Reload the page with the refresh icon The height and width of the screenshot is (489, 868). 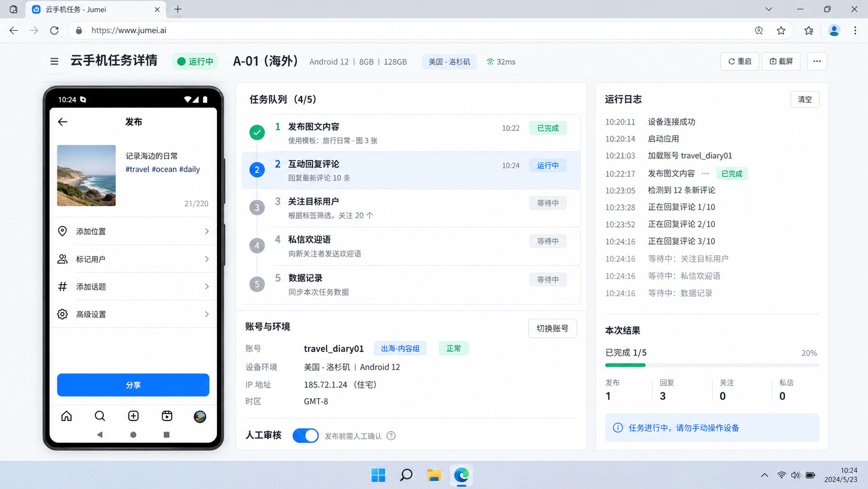(x=55, y=31)
